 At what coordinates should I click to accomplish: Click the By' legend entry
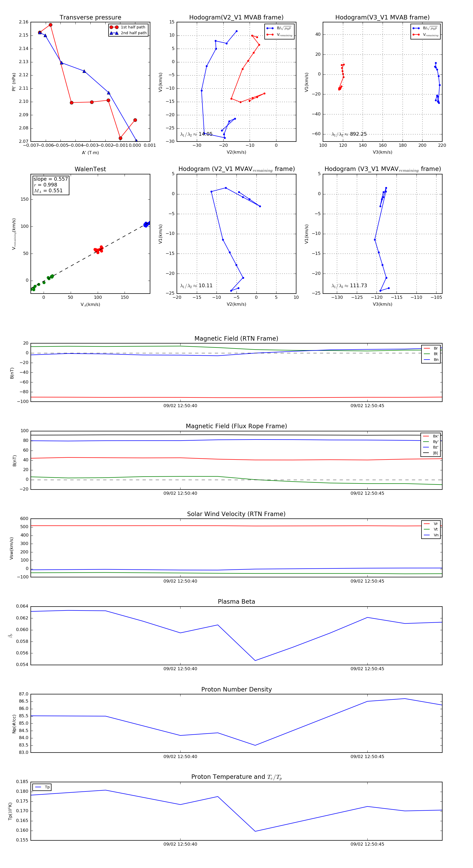[x=431, y=442]
